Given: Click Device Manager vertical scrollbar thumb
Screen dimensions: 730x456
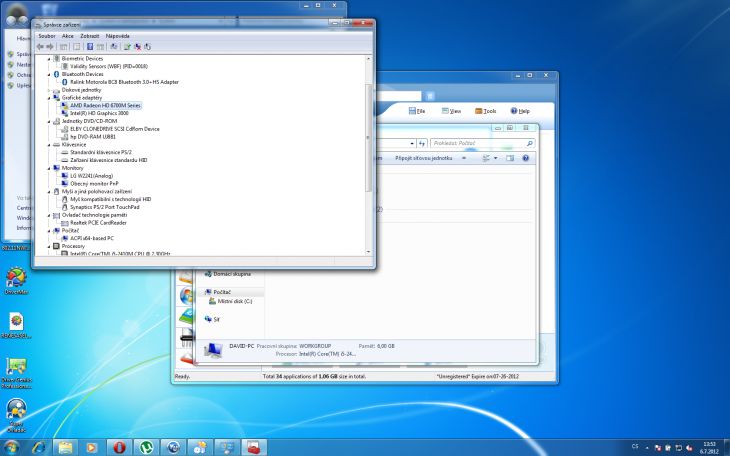Looking at the screenshot, I should 368,137.
